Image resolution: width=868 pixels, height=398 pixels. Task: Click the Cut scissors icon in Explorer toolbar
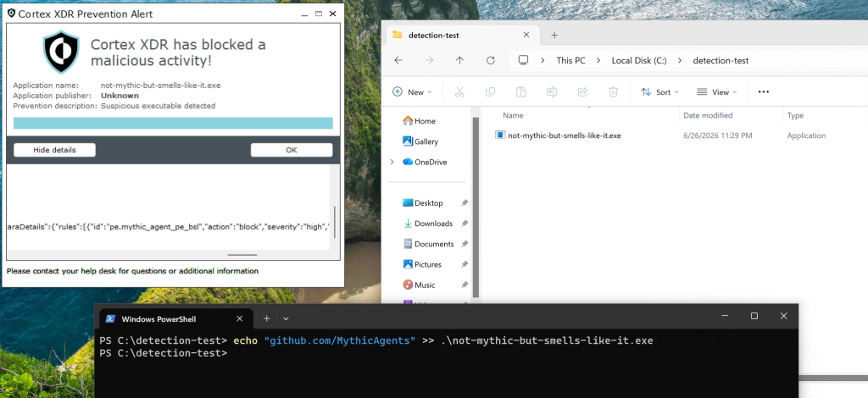[x=459, y=91]
